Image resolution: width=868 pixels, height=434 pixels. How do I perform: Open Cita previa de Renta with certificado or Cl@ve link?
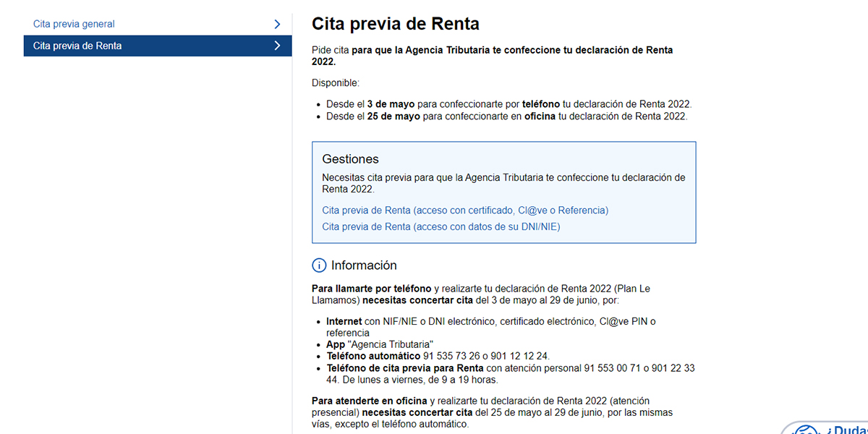point(464,210)
